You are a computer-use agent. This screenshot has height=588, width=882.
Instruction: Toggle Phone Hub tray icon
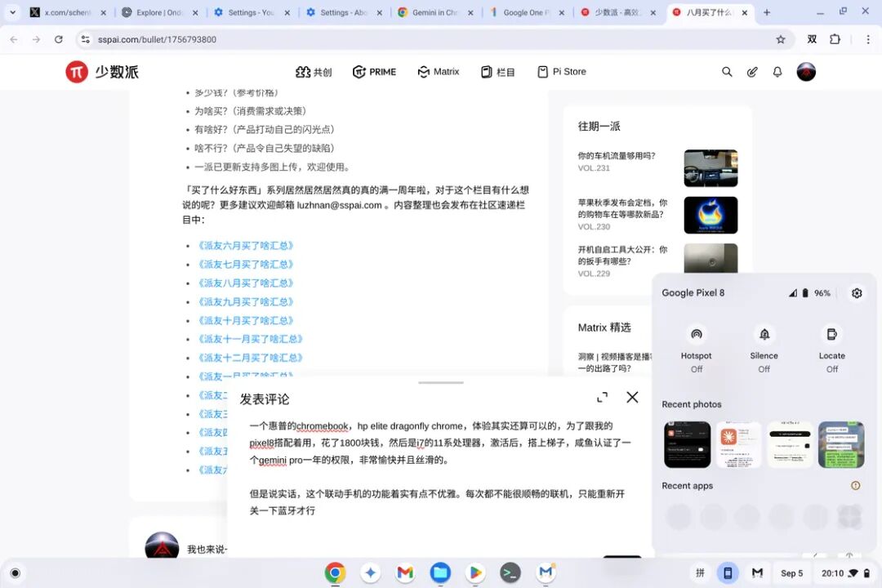(x=728, y=572)
